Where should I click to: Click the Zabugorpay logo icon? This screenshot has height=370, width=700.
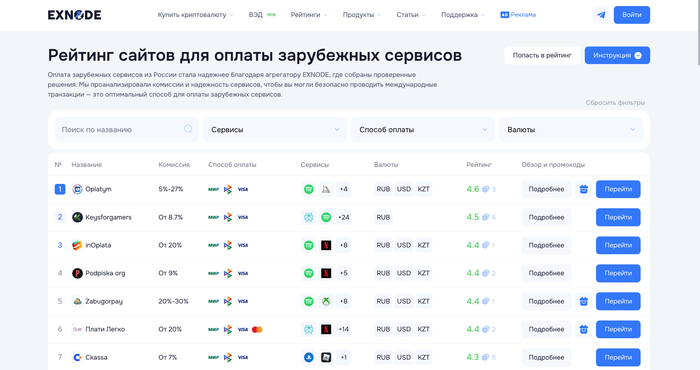pos(77,301)
